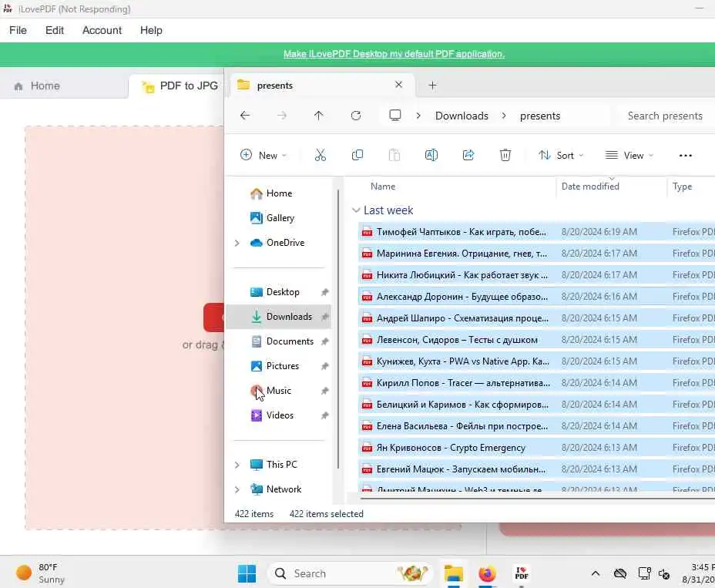Open the iLovePDF Account menu
This screenshot has height=588, width=715.
coord(102,30)
